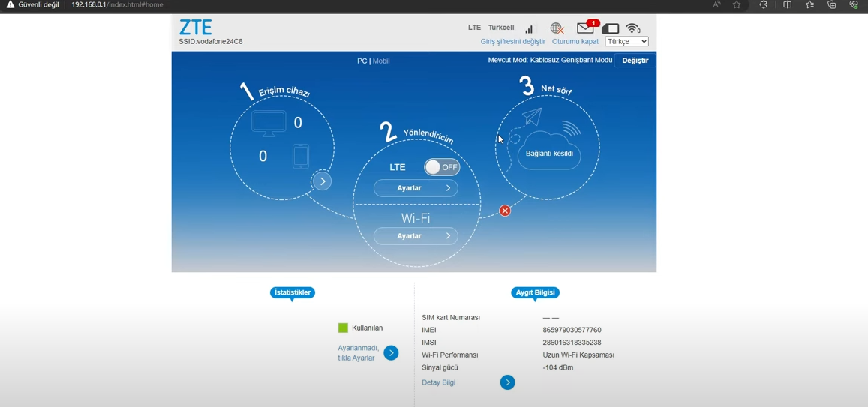The image size is (868, 407).
Task: Click the battery status icon
Action: [611, 28]
